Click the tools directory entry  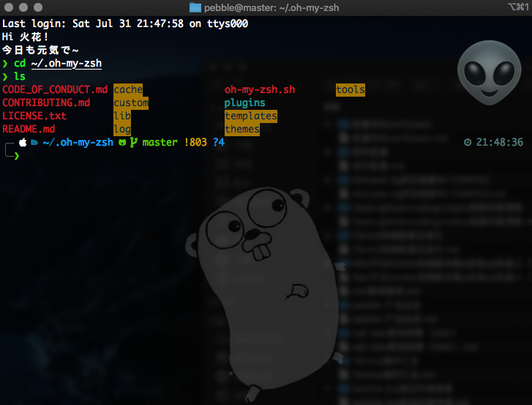pyautogui.click(x=351, y=89)
